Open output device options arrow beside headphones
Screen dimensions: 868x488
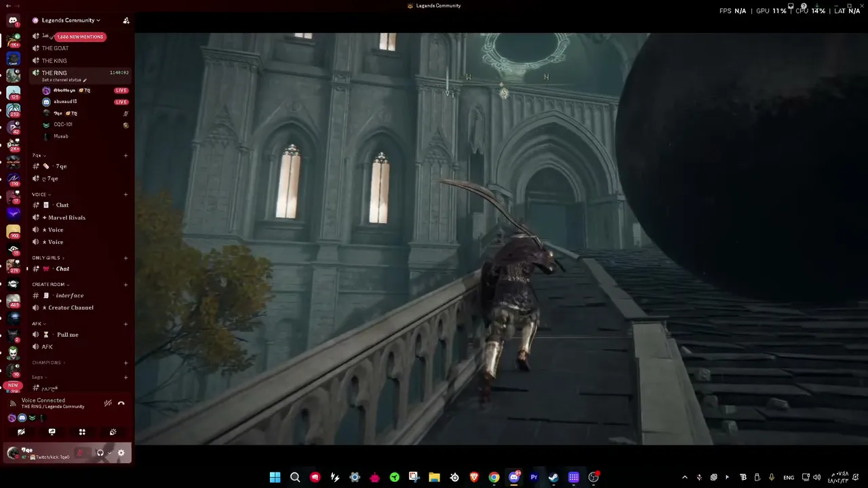[109, 453]
